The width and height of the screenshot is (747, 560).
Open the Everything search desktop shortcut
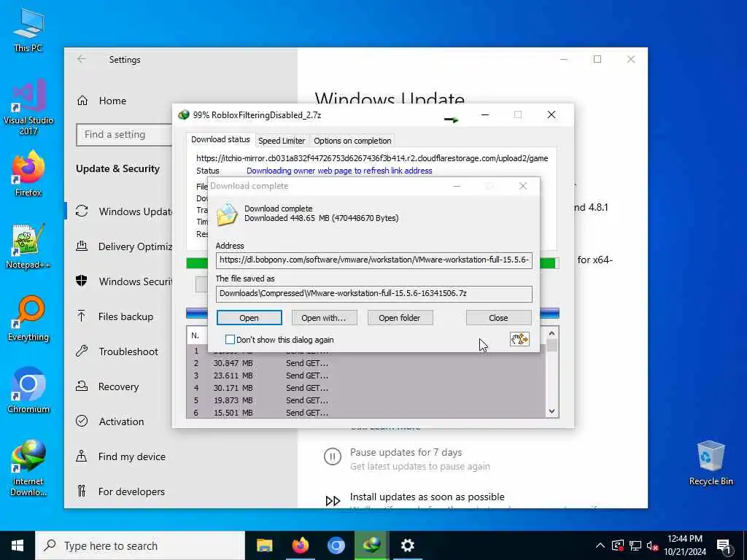(x=28, y=318)
